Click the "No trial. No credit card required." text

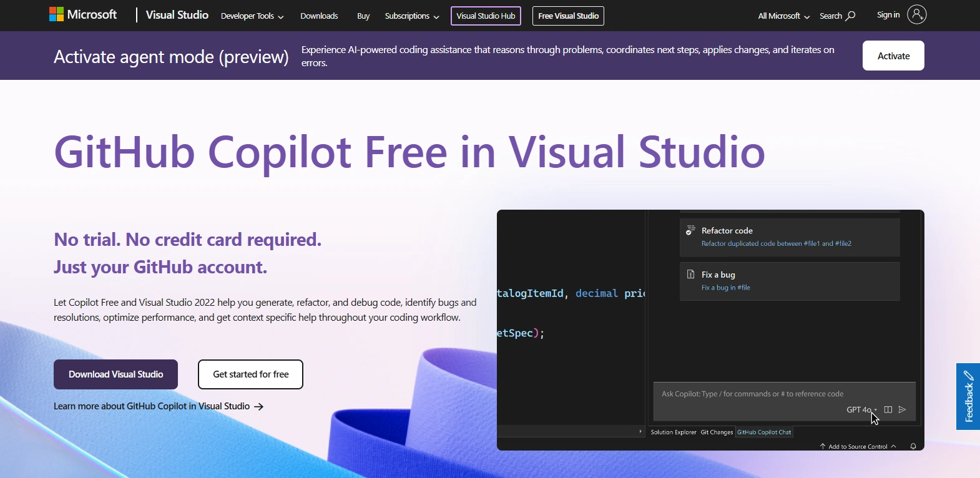(x=187, y=240)
